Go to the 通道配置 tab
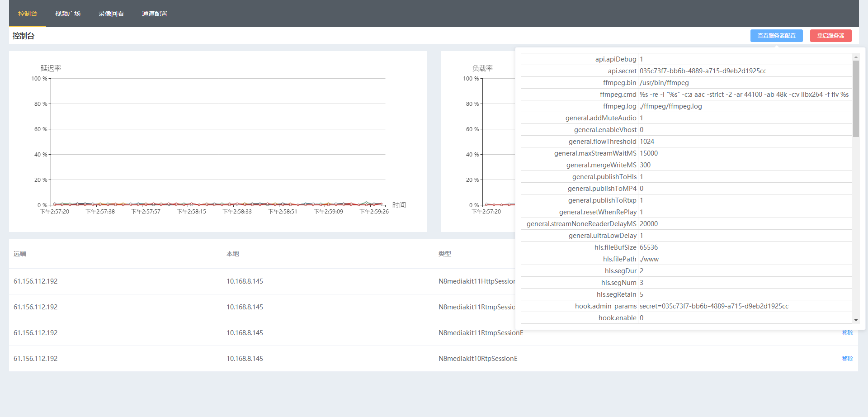The width and height of the screenshot is (868, 417). pyautogui.click(x=155, y=14)
